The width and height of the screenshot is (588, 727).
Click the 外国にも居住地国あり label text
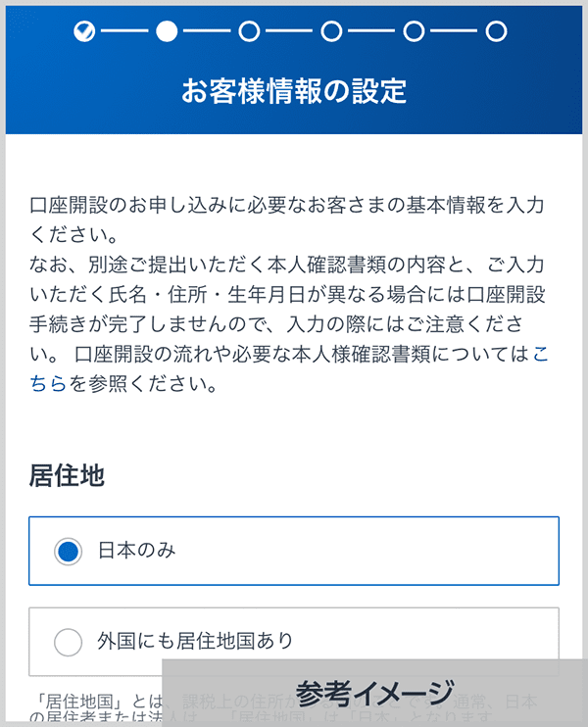[x=195, y=643]
